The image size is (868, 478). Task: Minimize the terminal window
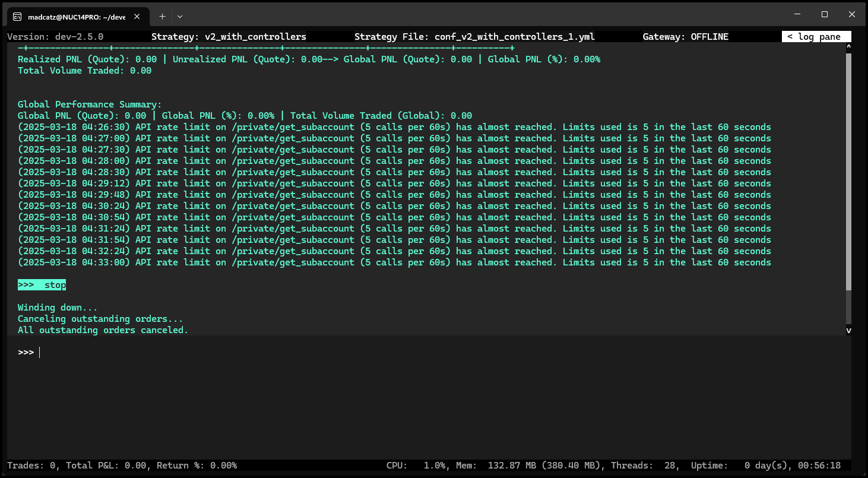tap(797, 14)
